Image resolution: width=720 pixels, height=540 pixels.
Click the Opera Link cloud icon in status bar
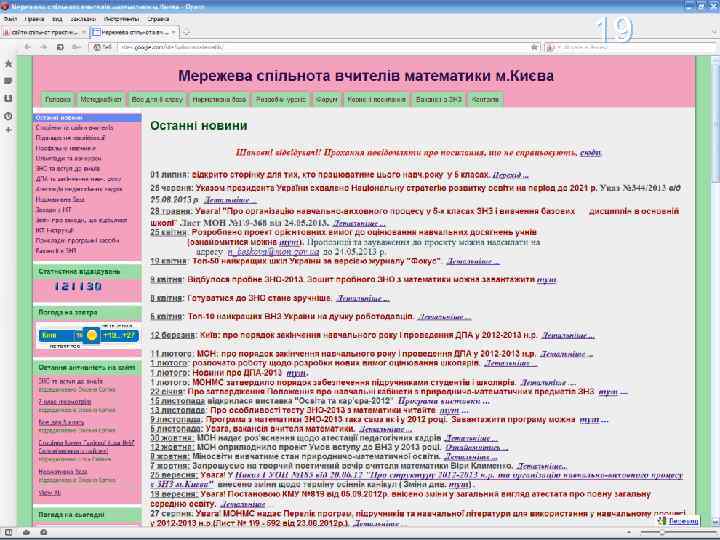pyautogui.click(x=27, y=532)
